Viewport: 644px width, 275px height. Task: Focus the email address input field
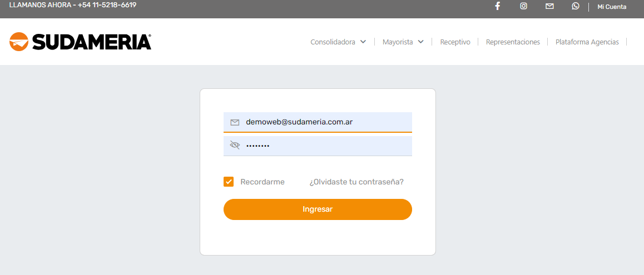click(325, 122)
